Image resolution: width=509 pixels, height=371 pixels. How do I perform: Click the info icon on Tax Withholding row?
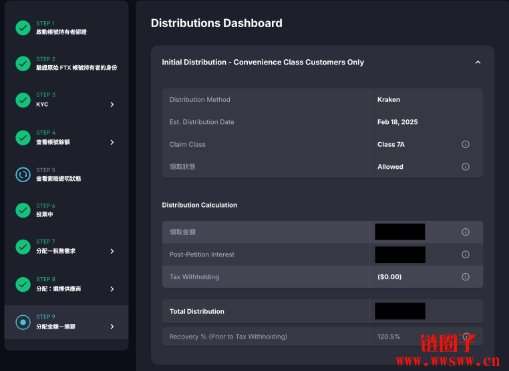tap(465, 277)
